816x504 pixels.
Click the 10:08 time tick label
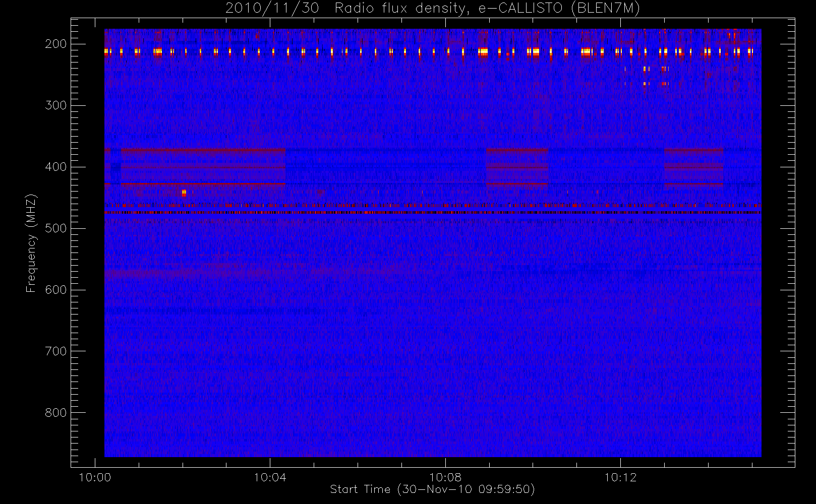point(445,477)
